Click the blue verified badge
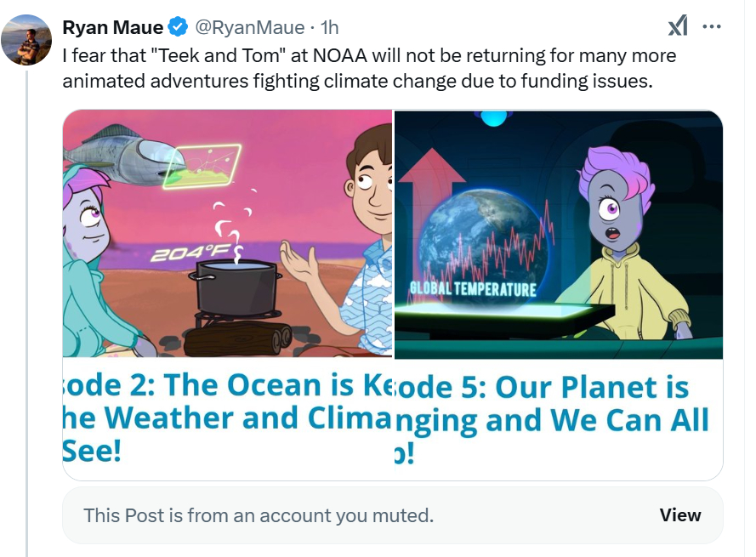 178,28
